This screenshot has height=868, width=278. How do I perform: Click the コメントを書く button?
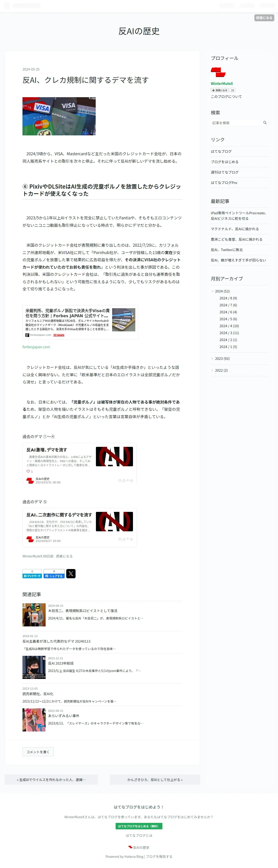pos(38,752)
